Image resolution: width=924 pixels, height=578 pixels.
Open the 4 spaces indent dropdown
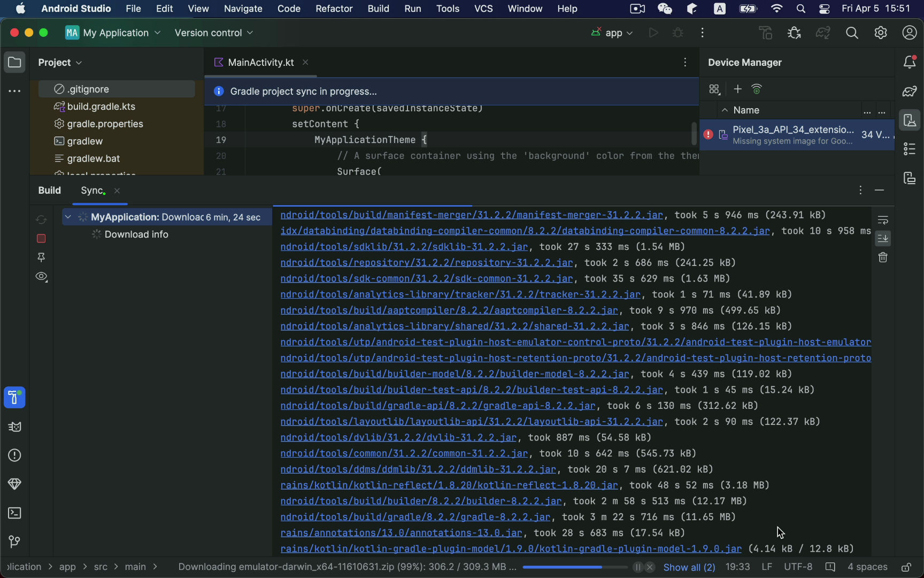click(x=867, y=567)
